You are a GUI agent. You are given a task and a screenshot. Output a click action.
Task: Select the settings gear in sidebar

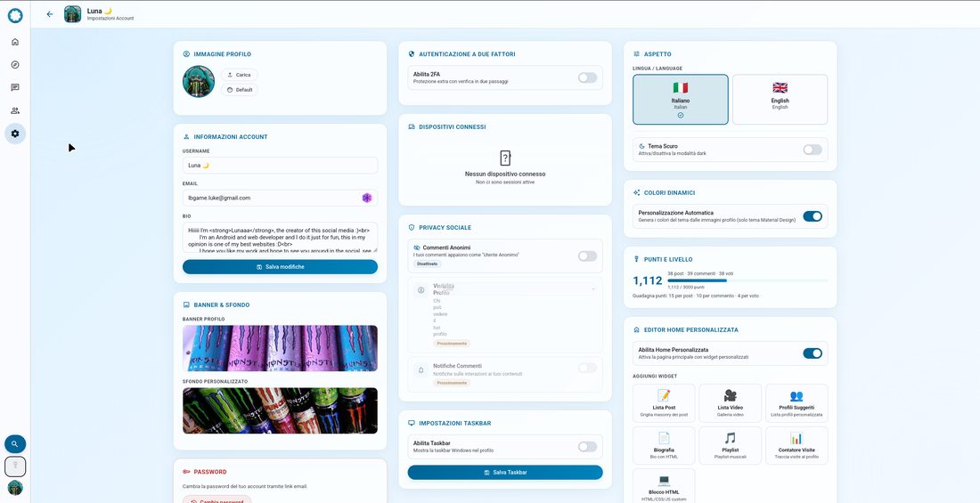click(x=15, y=134)
